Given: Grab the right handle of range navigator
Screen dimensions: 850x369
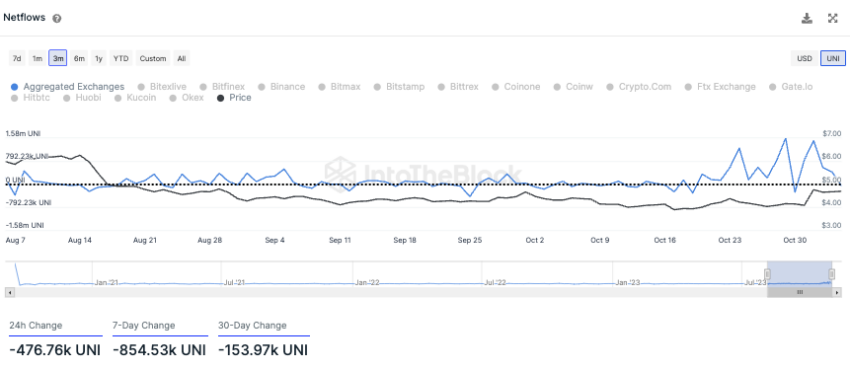Looking at the screenshot, I should click(832, 274).
